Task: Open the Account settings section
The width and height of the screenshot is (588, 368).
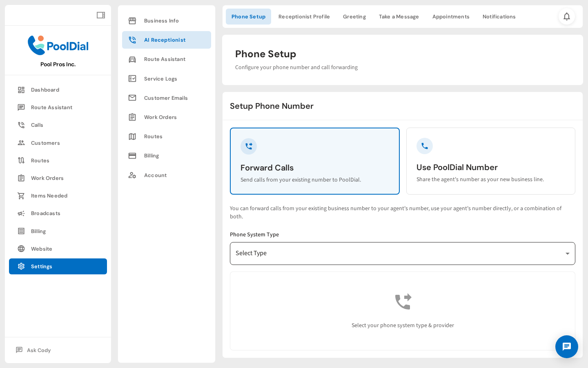Action: point(156,175)
